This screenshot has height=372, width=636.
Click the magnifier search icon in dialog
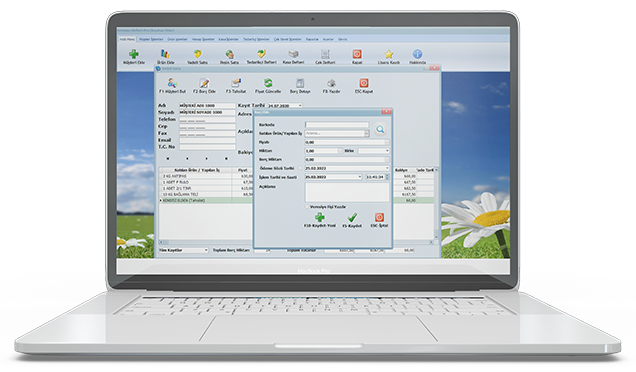click(x=380, y=129)
